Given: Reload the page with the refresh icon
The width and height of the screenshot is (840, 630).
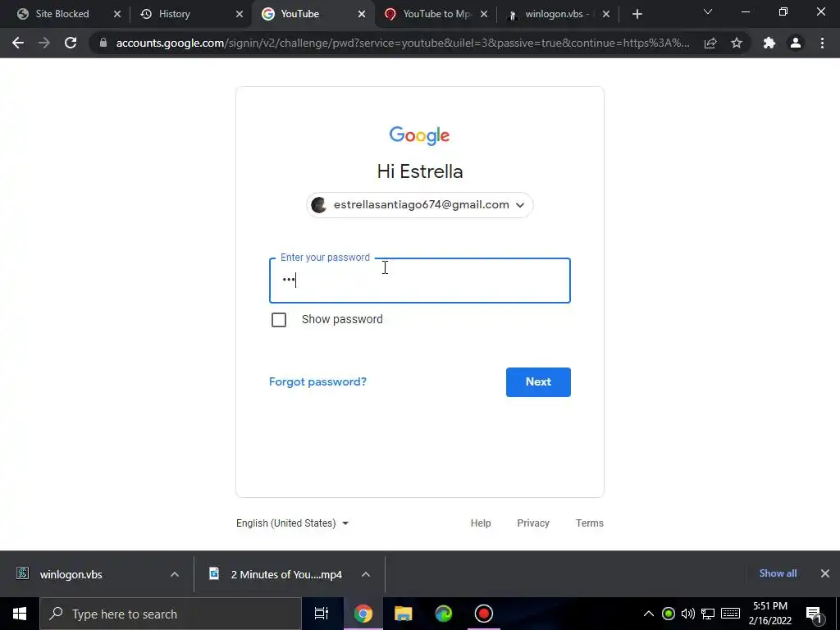Looking at the screenshot, I should (71, 43).
